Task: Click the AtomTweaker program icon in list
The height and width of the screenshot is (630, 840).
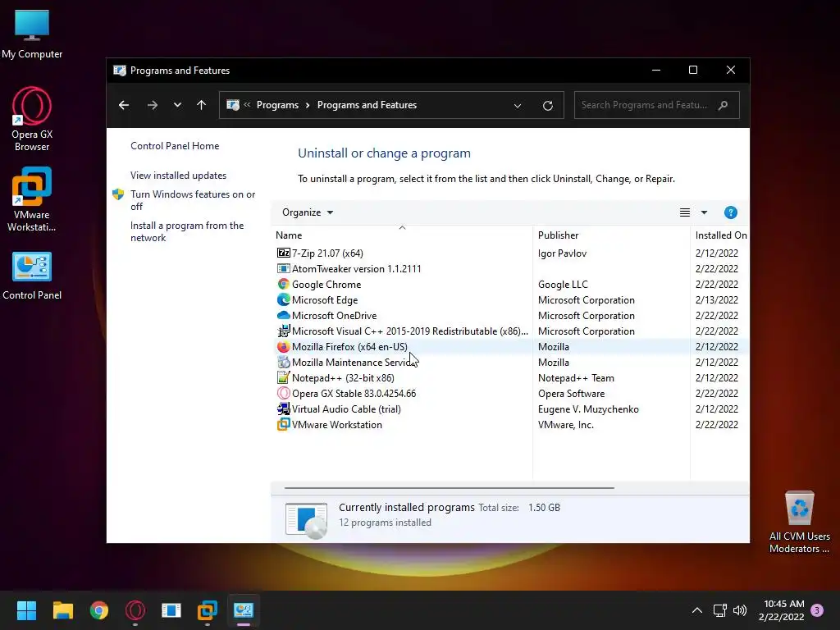Action: click(x=283, y=268)
